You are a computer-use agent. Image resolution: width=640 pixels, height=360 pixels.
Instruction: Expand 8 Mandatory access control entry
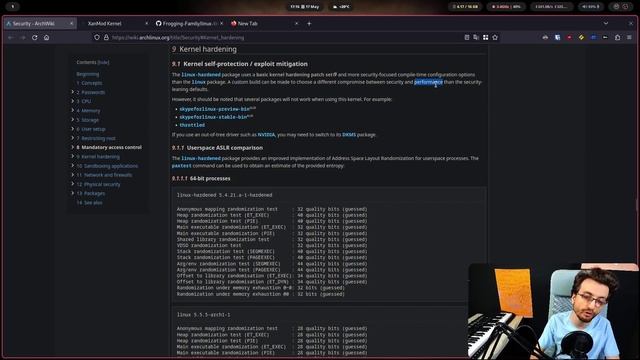(x=73, y=147)
